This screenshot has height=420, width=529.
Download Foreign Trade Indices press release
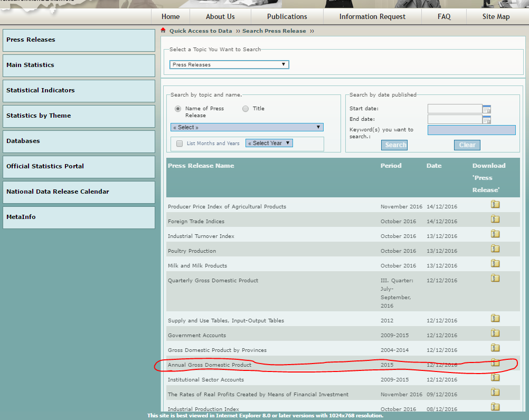(495, 219)
